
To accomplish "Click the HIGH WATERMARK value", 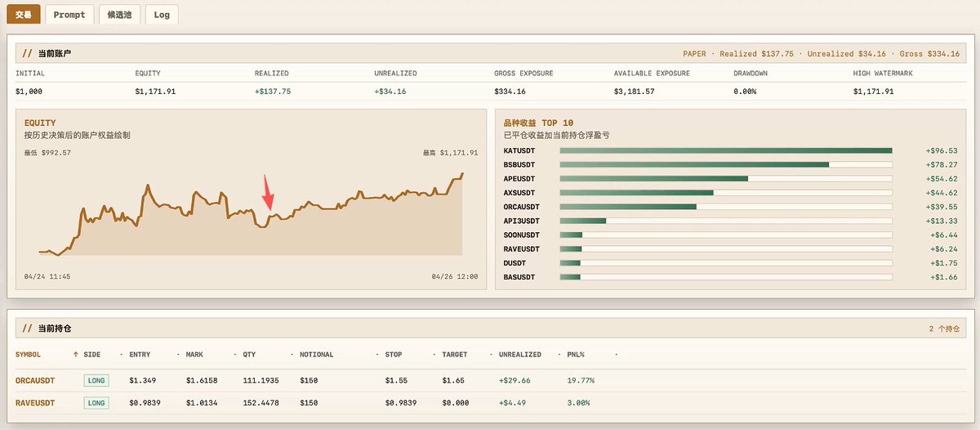I will click(874, 92).
